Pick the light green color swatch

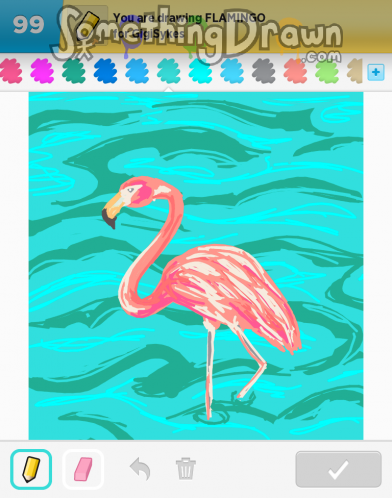point(327,71)
